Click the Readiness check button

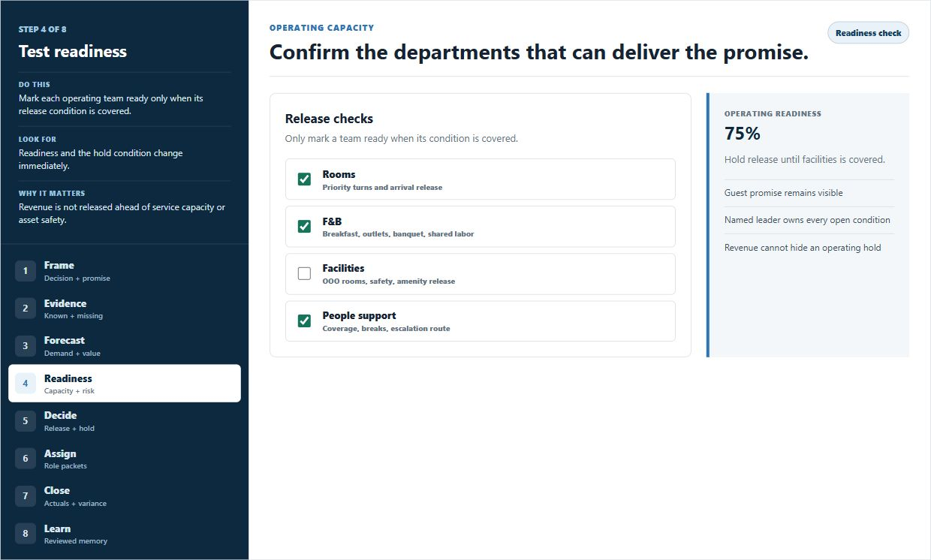868,33
